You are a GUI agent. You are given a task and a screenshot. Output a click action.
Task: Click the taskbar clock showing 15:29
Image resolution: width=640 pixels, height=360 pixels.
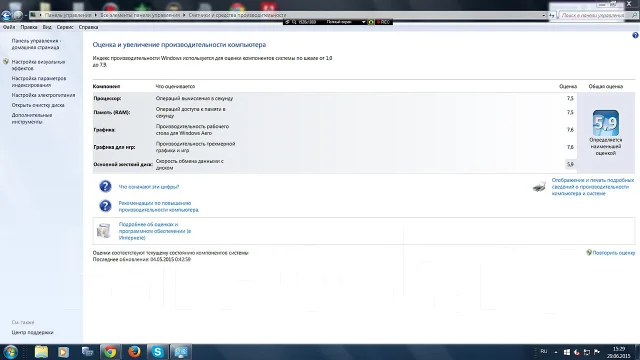pos(619,353)
